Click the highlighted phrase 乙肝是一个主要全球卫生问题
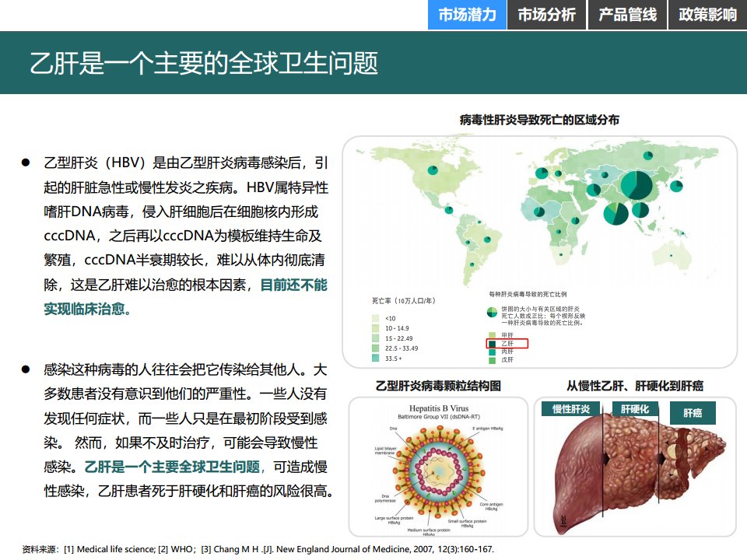The height and width of the screenshot is (560, 747). click(172, 467)
